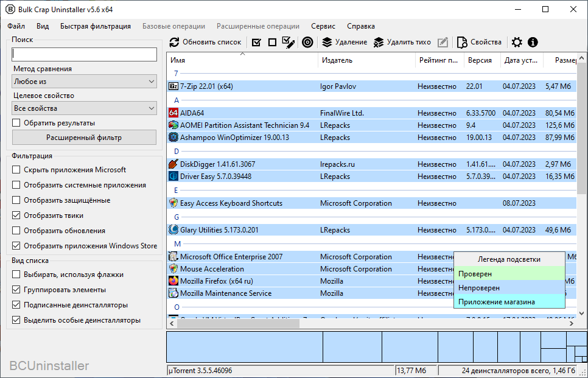Click the green Проверен legend swatch
This screenshot has width=588, height=378.
509,274
